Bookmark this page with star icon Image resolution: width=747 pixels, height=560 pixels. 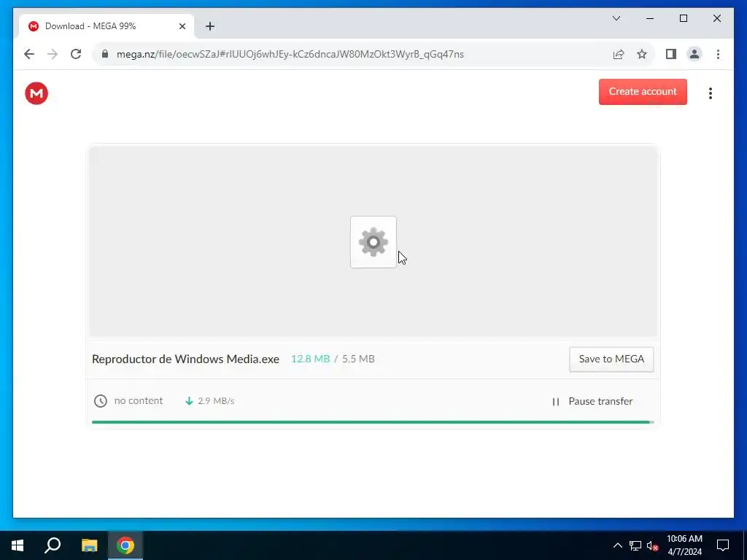642,54
